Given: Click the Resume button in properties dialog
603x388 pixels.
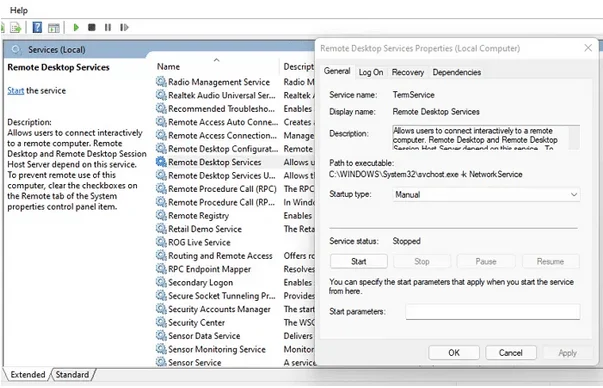Looking at the screenshot, I should click(550, 261).
